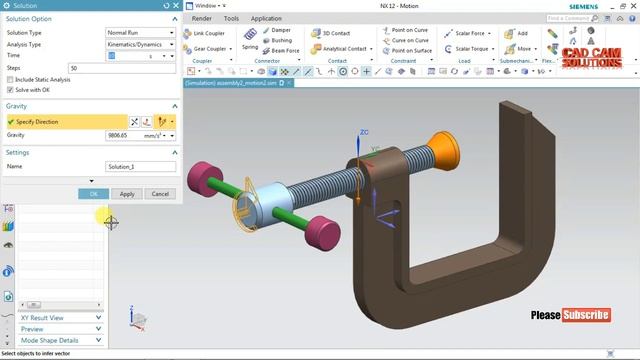Click the selection filter icon in toolbar
Screen dimensions: 640x360
191,71
